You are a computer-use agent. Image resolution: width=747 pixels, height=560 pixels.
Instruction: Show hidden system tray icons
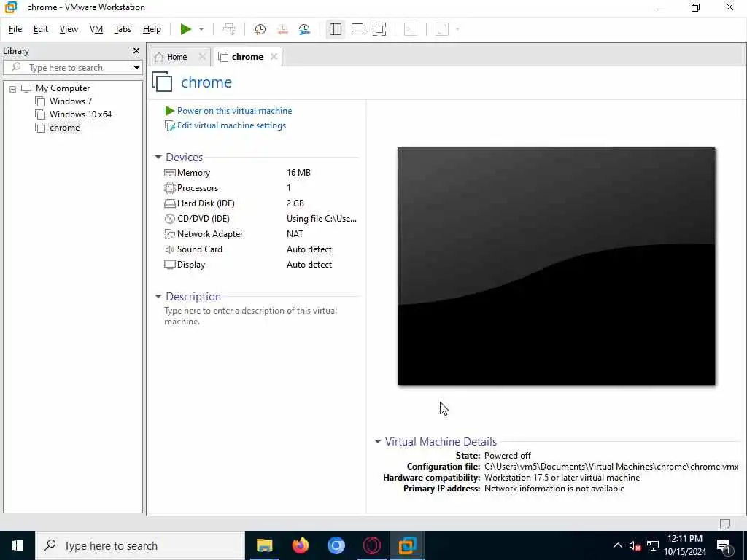617,545
